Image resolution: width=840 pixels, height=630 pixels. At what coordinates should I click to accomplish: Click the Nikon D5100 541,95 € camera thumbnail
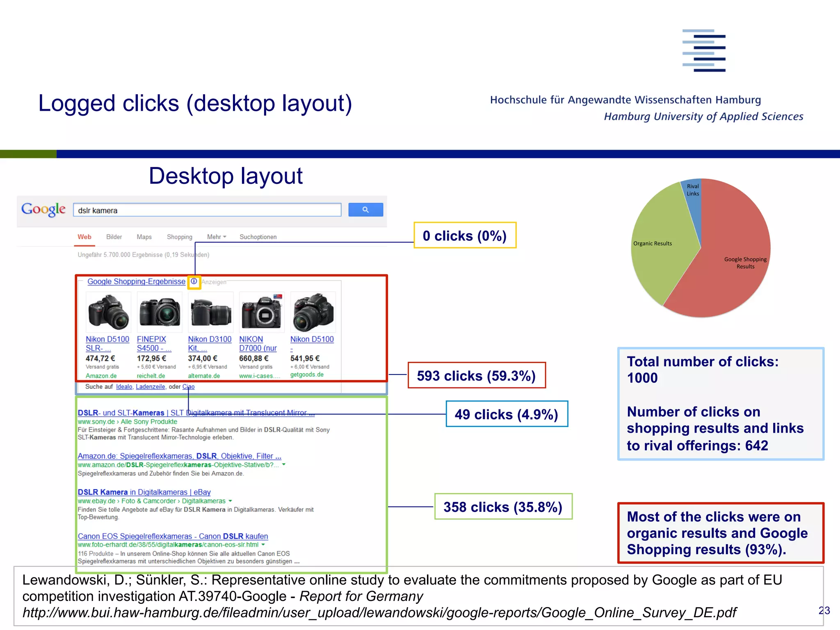pyautogui.click(x=313, y=312)
